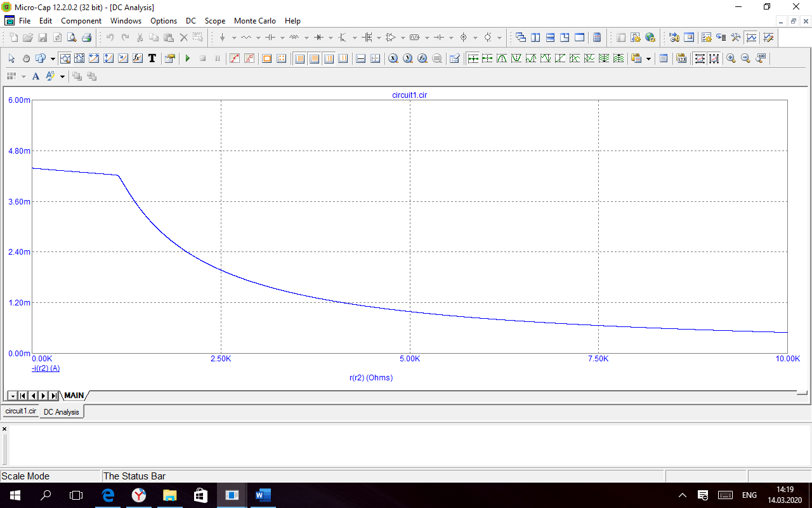This screenshot has height=508, width=812.
Task: Open the calculator tool icon
Action: click(x=596, y=37)
